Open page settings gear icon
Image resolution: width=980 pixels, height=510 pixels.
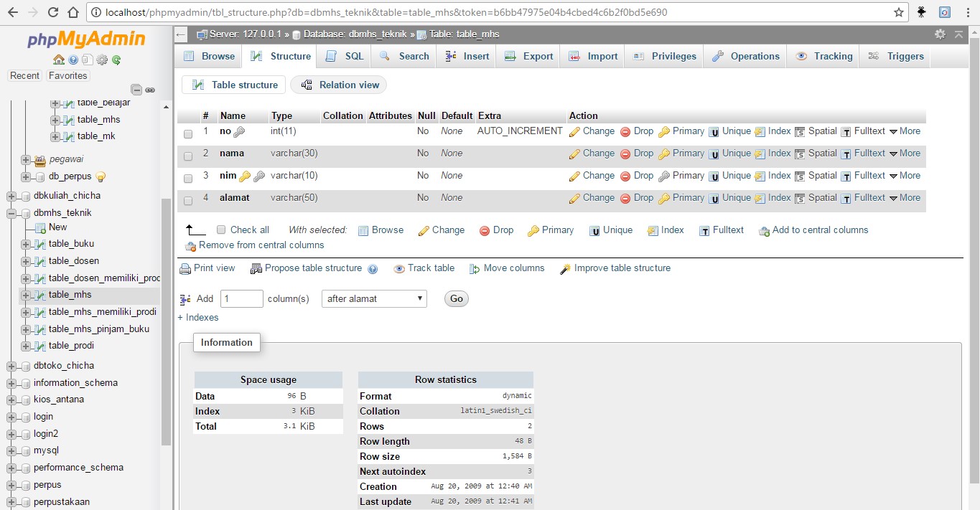pos(940,34)
